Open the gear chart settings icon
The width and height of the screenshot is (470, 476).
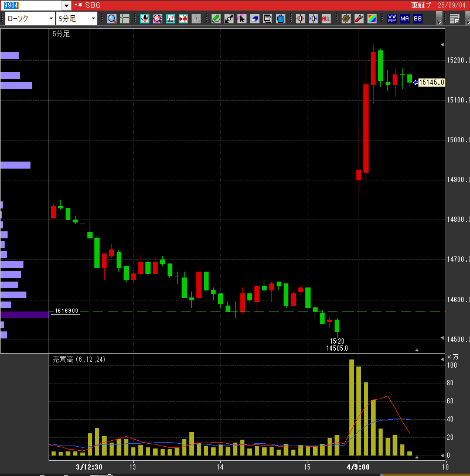346,19
